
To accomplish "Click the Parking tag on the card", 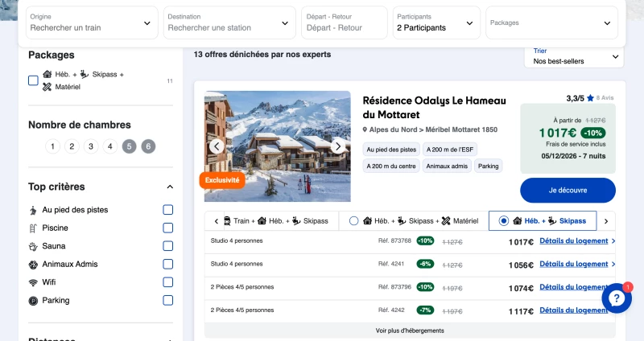I will pyautogui.click(x=489, y=166).
